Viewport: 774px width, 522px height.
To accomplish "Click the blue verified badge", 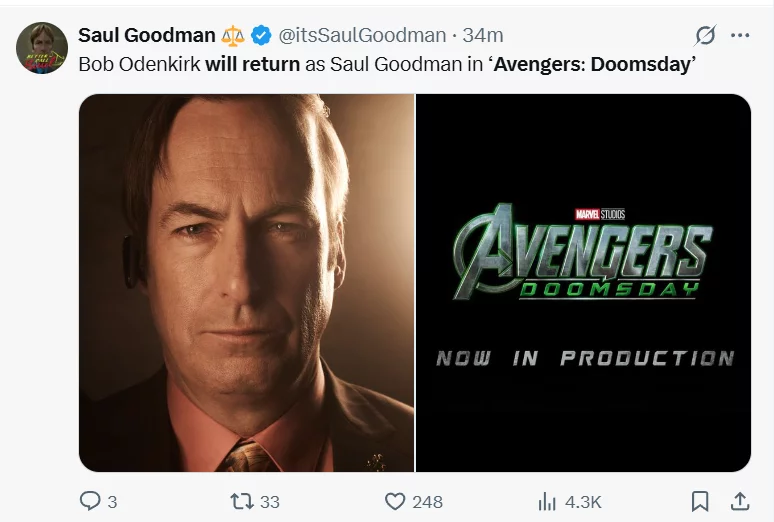I will pos(261,36).
